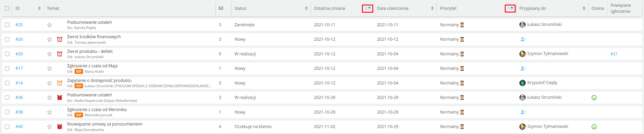
Task: Check the checkbox for ticket #36
Action: 7,98
